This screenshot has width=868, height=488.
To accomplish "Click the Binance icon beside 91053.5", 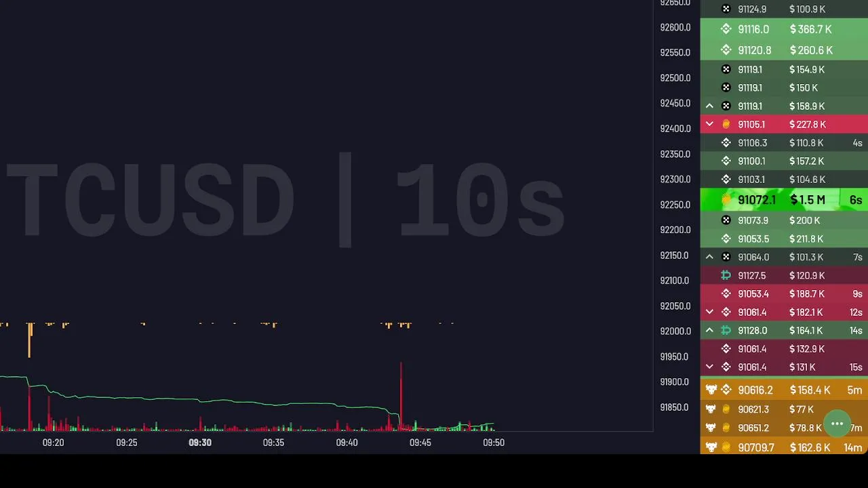I will tap(726, 239).
